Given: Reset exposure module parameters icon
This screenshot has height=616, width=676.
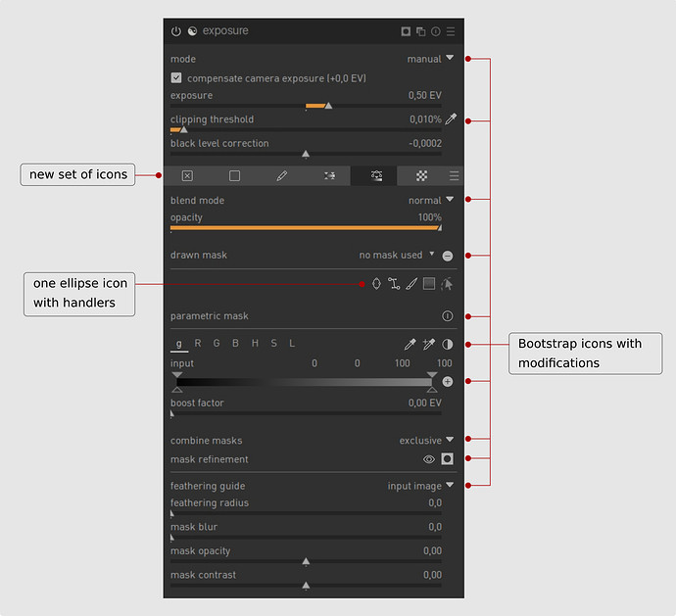Looking at the screenshot, I should tap(436, 31).
